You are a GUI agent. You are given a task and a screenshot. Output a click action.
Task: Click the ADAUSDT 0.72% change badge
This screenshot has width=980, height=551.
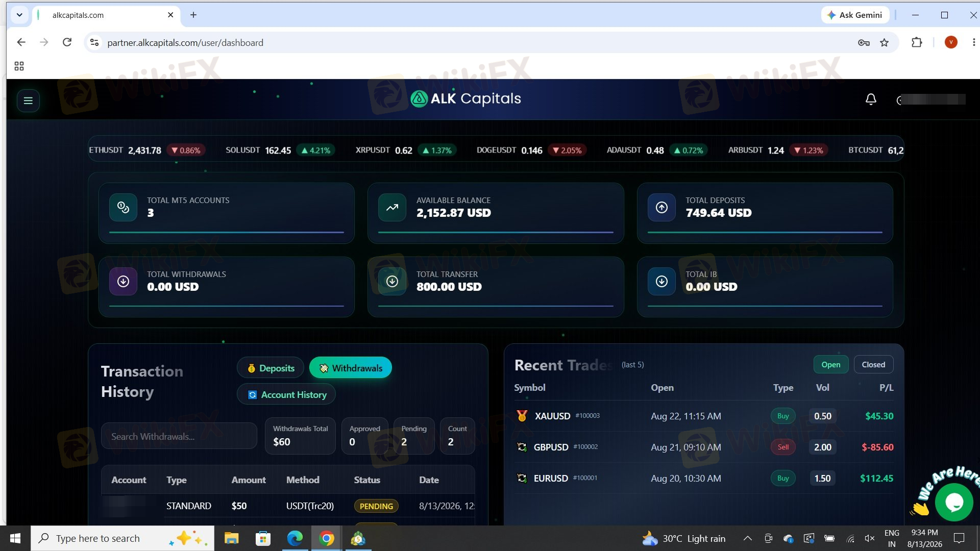pyautogui.click(x=688, y=150)
